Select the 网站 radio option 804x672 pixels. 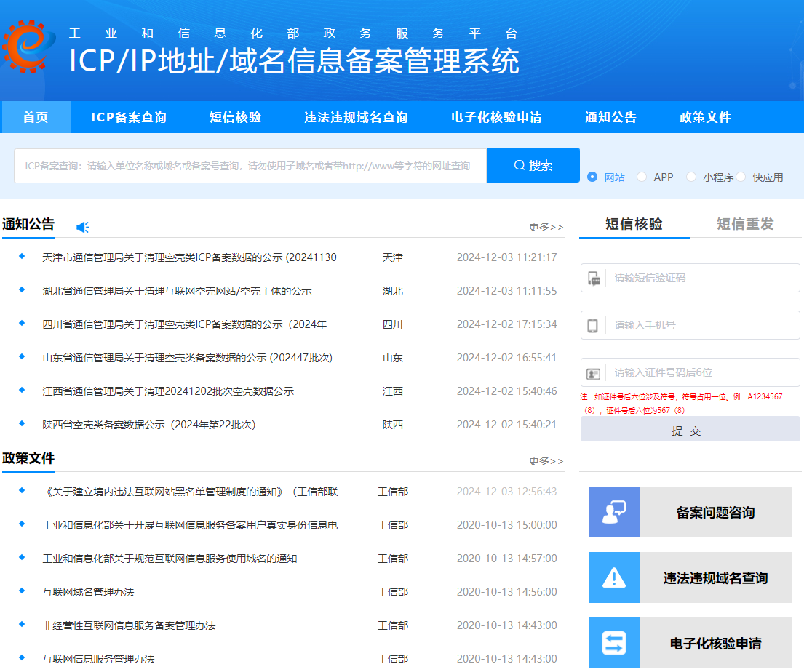pos(592,177)
